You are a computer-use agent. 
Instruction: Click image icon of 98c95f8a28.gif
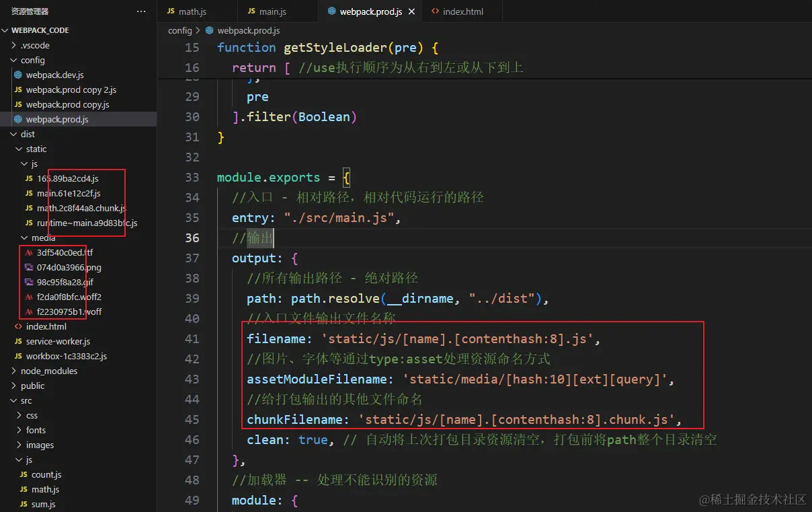pyautogui.click(x=29, y=282)
